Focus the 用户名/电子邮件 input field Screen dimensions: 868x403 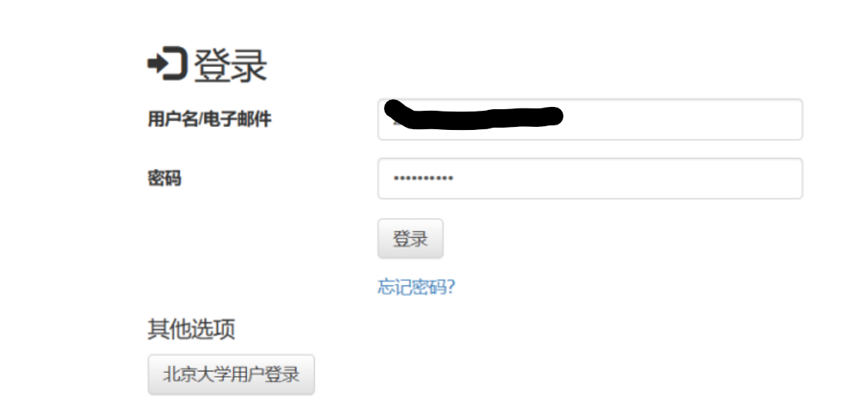point(590,119)
